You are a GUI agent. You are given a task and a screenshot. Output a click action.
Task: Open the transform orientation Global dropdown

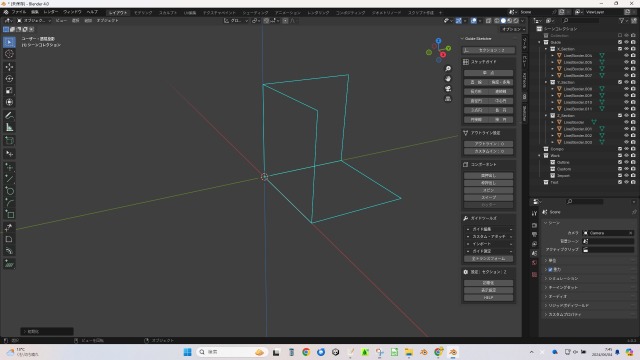point(236,20)
